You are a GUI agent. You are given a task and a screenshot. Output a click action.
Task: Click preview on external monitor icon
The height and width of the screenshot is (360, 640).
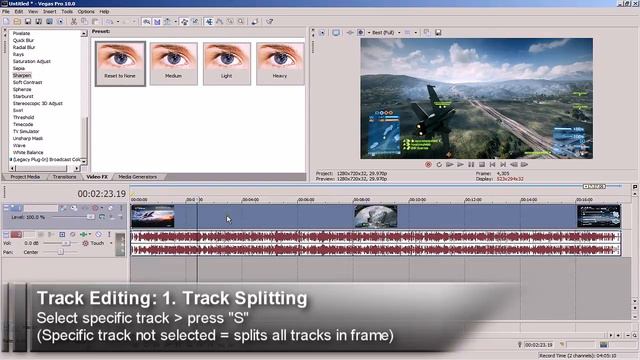point(336,33)
